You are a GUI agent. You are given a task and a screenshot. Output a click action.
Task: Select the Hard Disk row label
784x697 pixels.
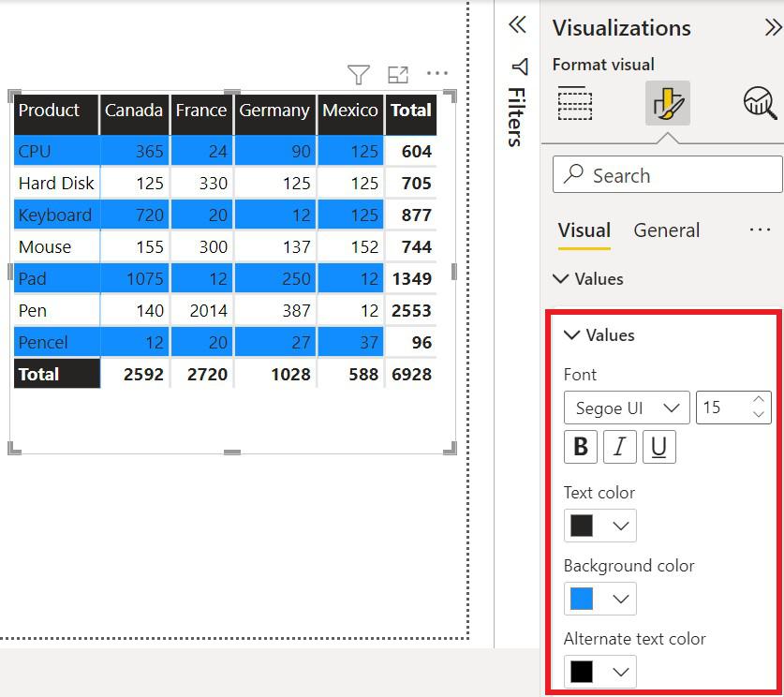click(57, 183)
